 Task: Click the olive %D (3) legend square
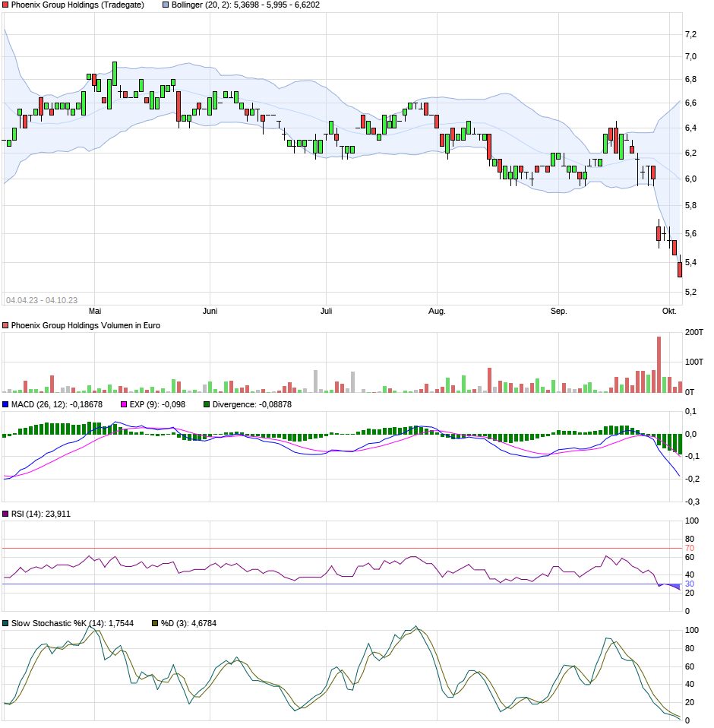[155, 623]
